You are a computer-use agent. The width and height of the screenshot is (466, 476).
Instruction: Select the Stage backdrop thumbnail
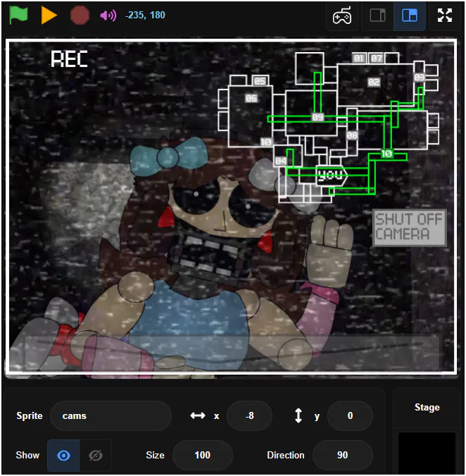tap(427, 452)
